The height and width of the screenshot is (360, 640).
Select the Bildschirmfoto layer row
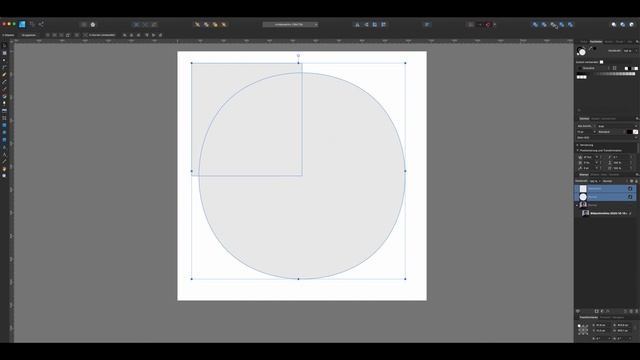point(605,213)
